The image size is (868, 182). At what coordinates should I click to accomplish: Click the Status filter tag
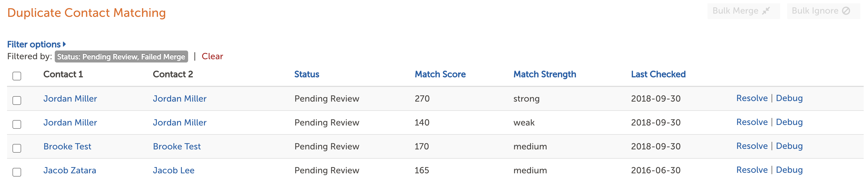coord(121,57)
